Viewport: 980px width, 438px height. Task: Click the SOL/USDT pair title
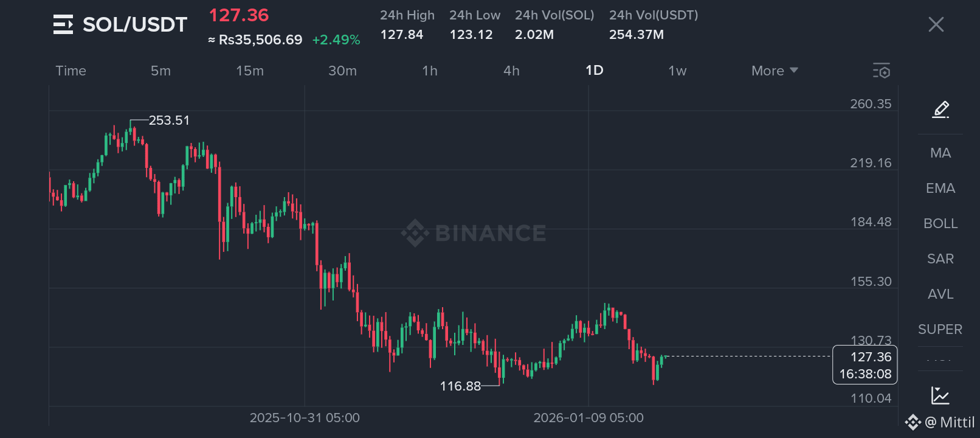pos(135,24)
